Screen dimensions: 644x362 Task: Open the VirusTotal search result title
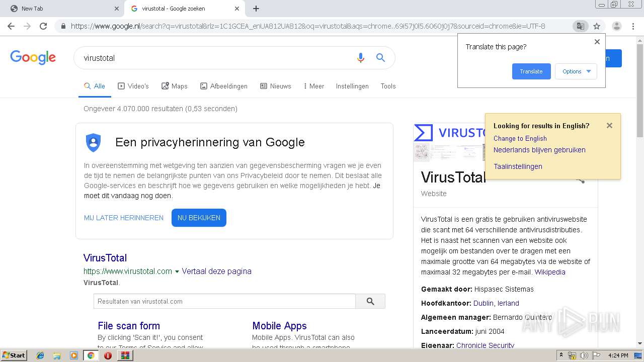(105, 258)
